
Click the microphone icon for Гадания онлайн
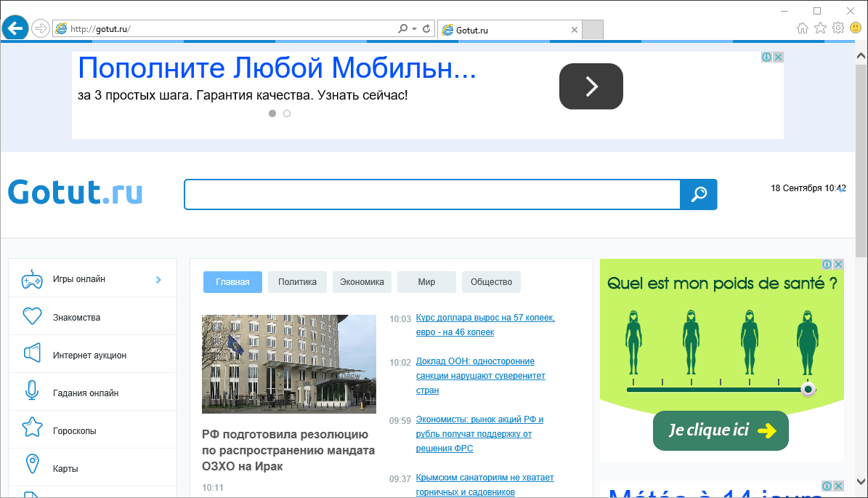click(32, 390)
